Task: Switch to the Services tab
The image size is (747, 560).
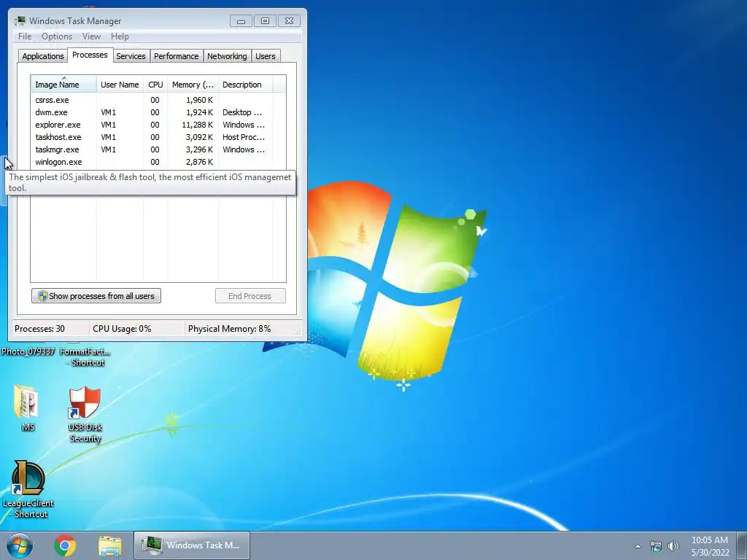Action: 131,56
